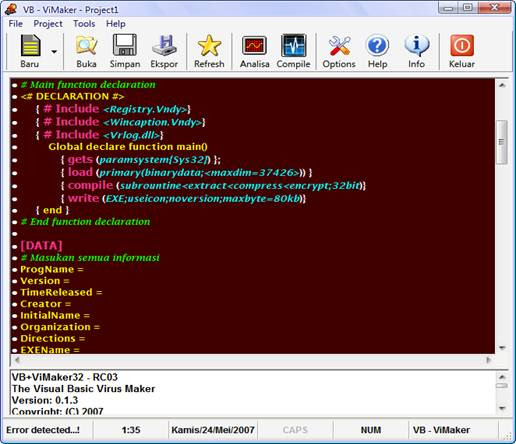Click '# Masukan semua informasi' comment
The height and width of the screenshot is (444, 516).
click(x=90, y=258)
